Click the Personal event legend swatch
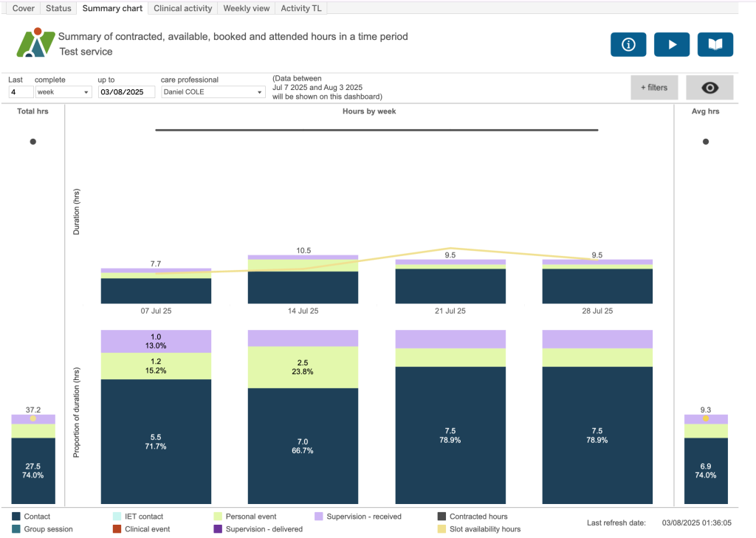 [218, 517]
